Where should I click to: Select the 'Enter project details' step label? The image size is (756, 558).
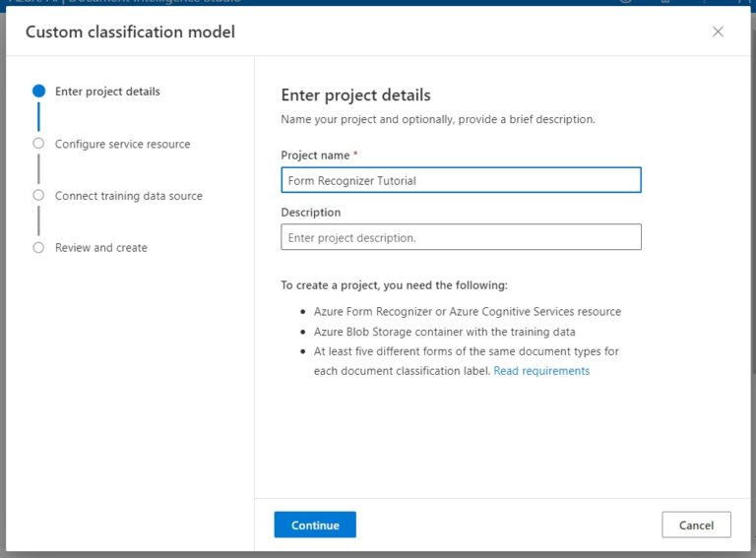(107, 92)
